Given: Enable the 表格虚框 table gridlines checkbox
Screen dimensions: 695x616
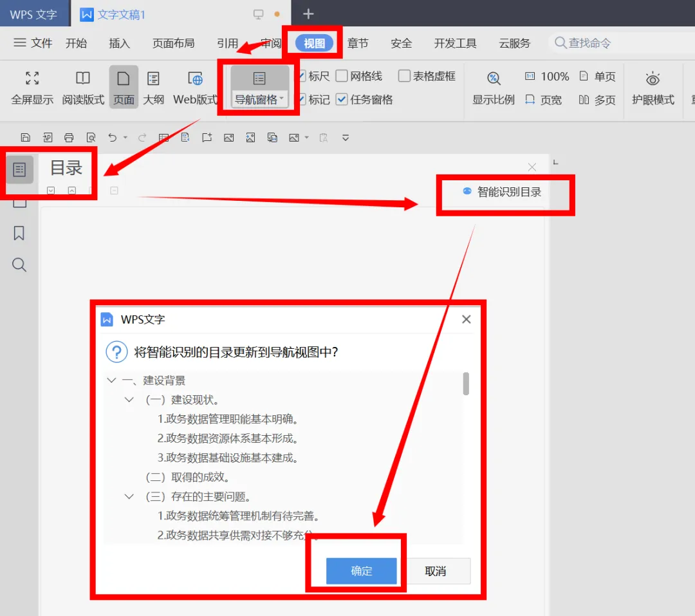Looking at the screenshot, I should click(x=404, y=76).
